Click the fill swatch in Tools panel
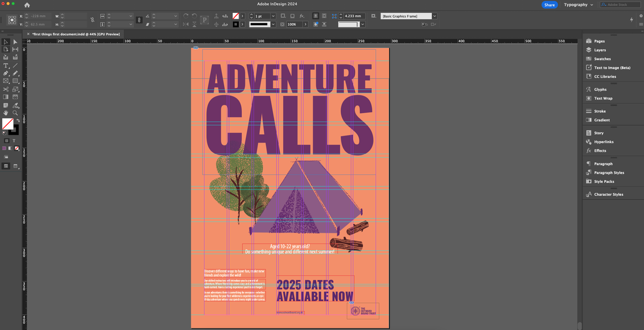The width and height of the screenshot is (644, 330). pos(8,124)
